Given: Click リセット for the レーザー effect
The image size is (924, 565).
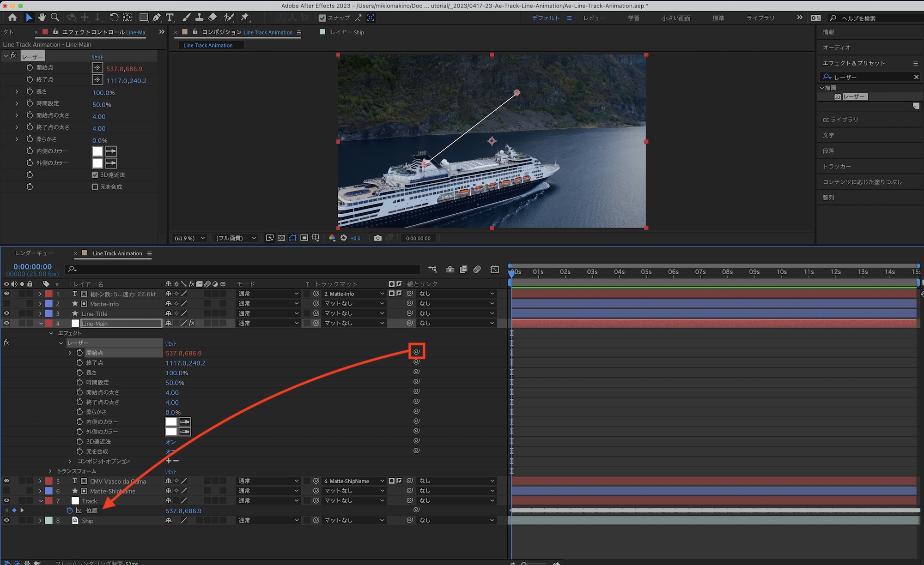Looking at the screenshot, I should tap(97, 57).
